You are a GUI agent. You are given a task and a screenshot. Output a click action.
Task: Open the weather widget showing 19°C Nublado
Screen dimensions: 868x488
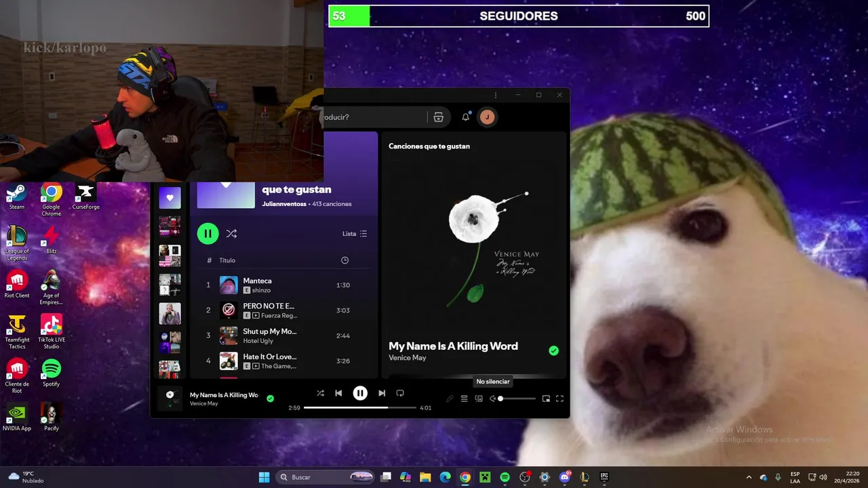point(26,477)
